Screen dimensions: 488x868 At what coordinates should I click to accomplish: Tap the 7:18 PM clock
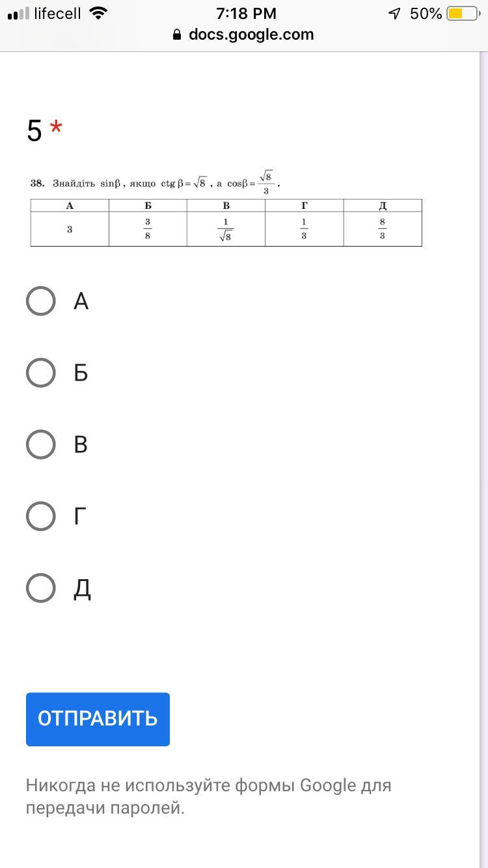(246, 13)
